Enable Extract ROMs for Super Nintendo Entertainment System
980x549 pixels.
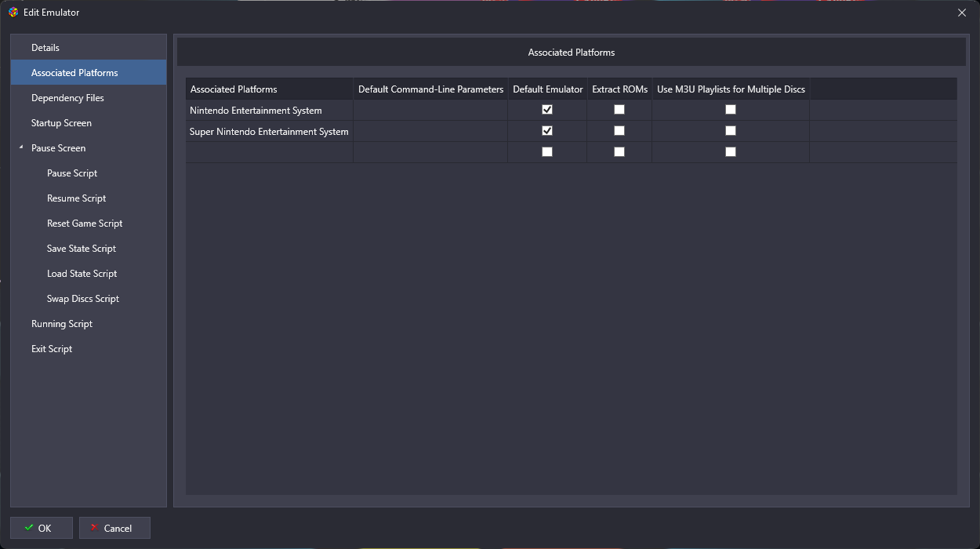[619, 131]
